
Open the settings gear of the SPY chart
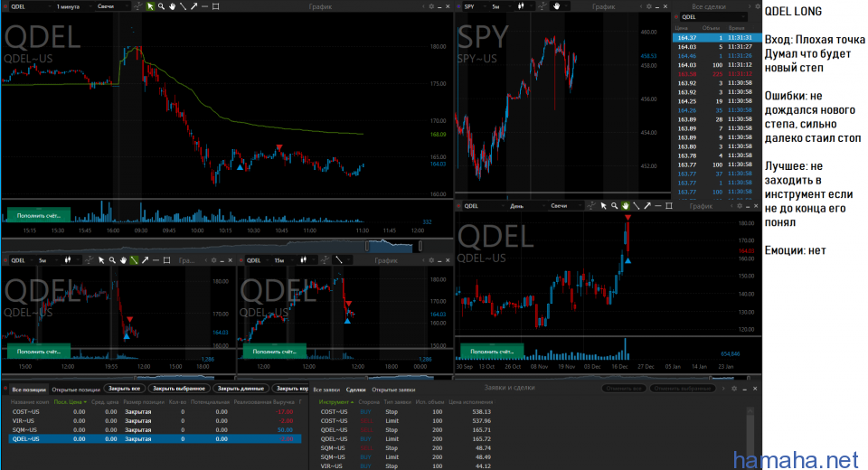(x=648, y=6)
